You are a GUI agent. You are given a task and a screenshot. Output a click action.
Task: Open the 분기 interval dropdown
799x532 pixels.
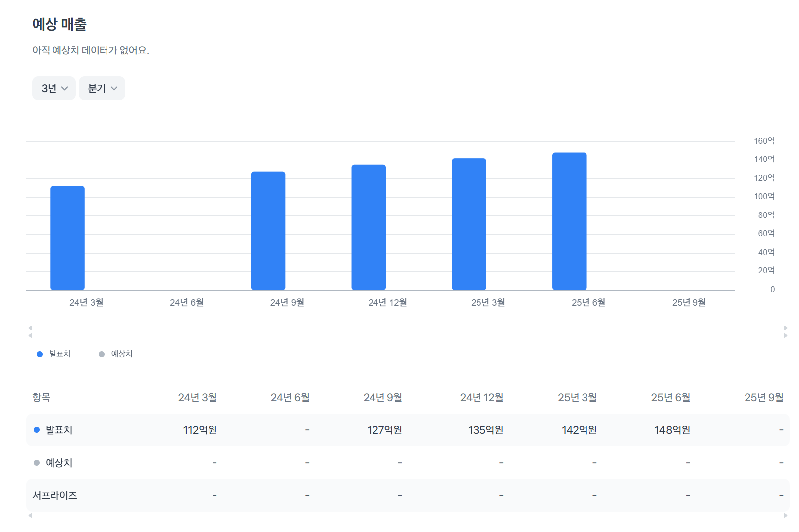pos(102,88)
